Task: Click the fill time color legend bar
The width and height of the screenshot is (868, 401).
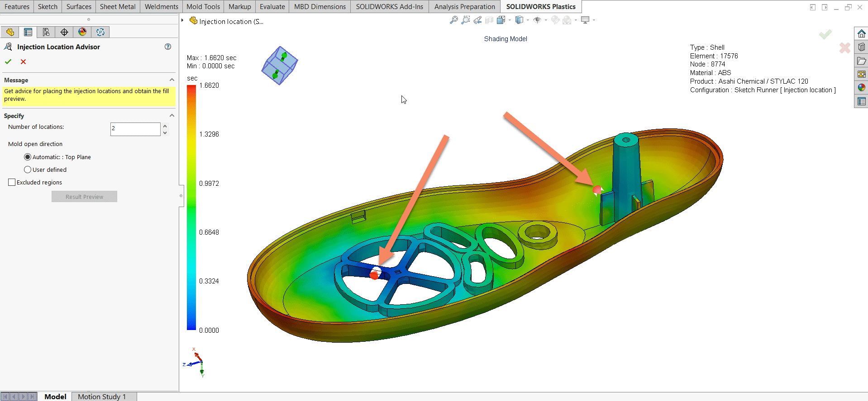Action: pos(191,208)
